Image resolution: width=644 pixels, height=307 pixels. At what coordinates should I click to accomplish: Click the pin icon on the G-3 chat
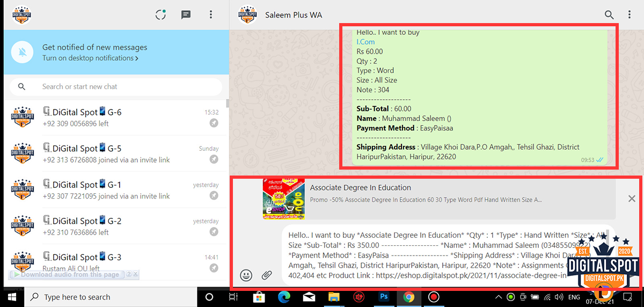pyautogui.click(x=214, y=268)
